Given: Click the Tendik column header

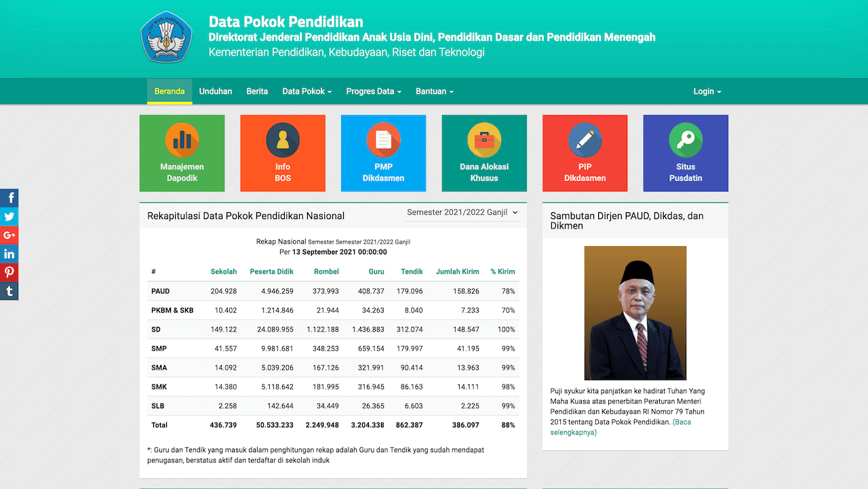Looking at the screenshot, I should (412, 271).
